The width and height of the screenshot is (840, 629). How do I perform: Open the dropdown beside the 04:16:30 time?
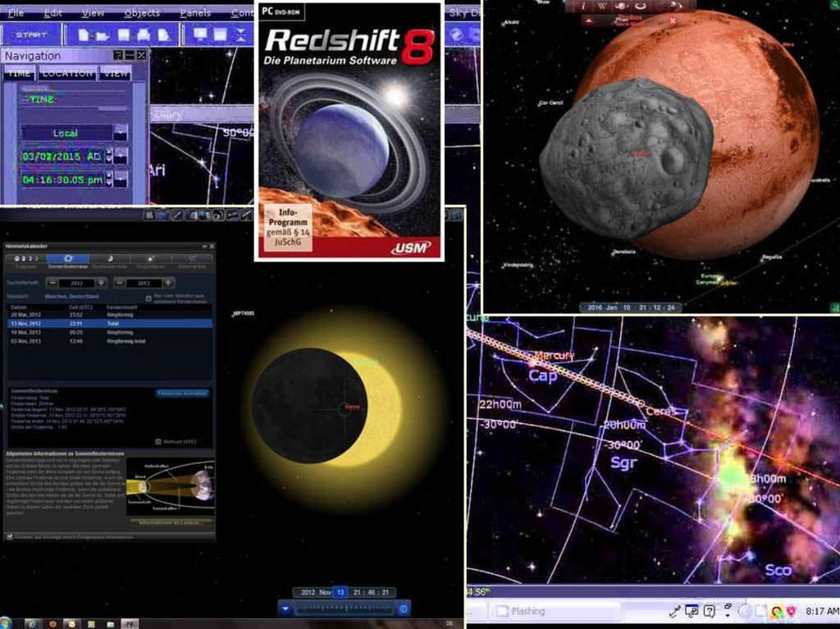tap(121, 179)
